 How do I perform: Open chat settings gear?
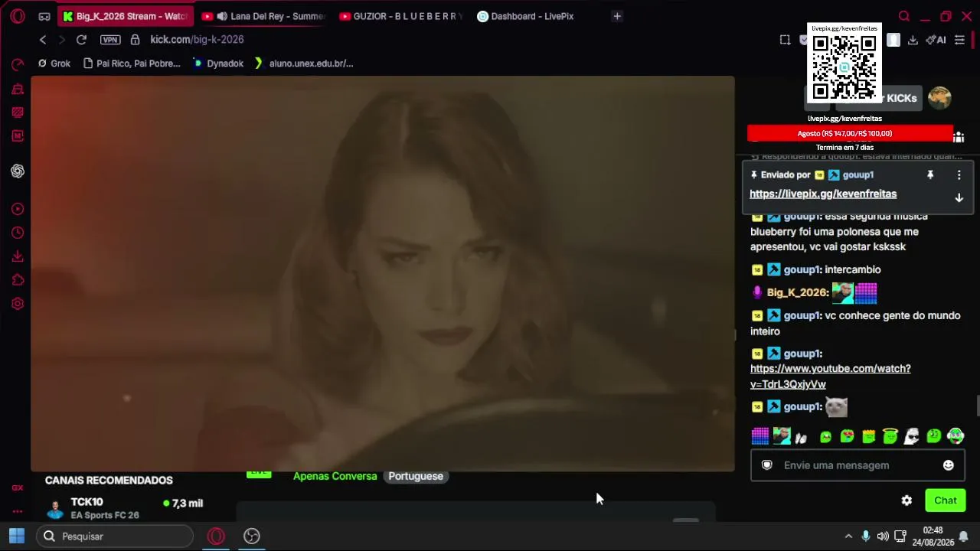coord(906,500)
